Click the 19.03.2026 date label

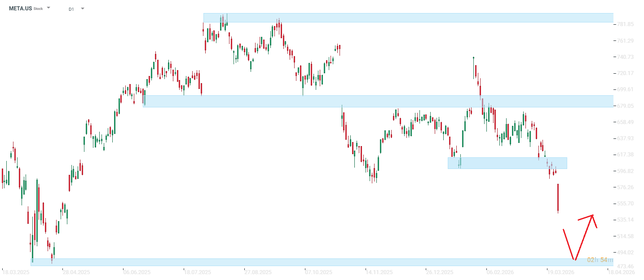pos(560,272)
